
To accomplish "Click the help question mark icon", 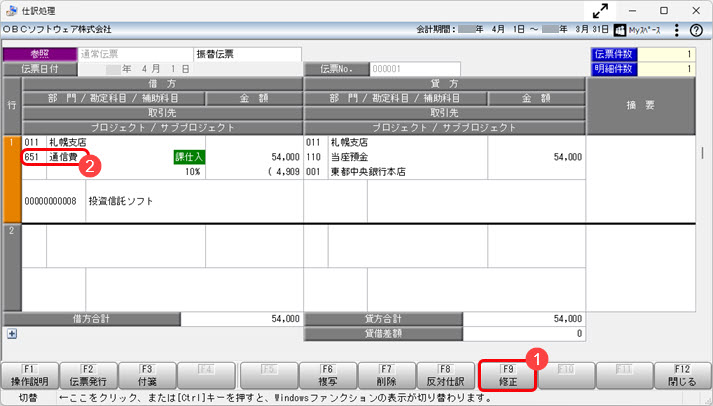I will tap(696, 30).
